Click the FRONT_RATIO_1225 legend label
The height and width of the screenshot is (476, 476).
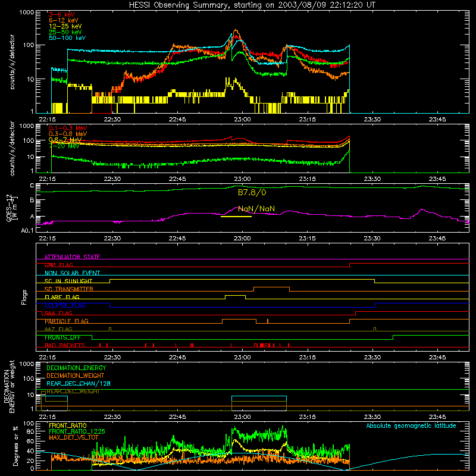(77, 431)
